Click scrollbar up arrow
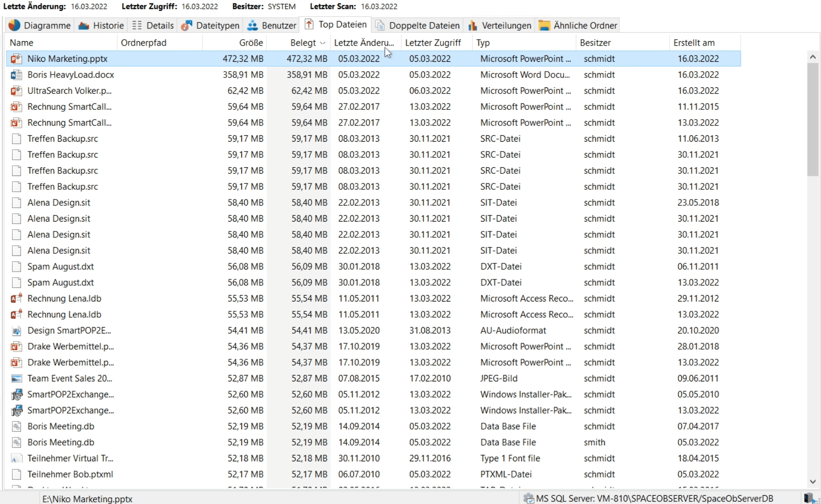Screen dimensions: 821x504 pos(813,57)
